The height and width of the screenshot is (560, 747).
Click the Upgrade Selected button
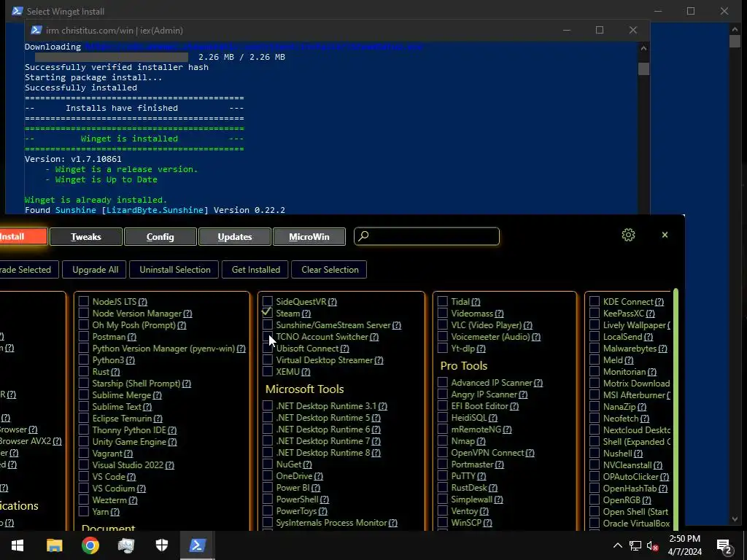tap(28, 270)
